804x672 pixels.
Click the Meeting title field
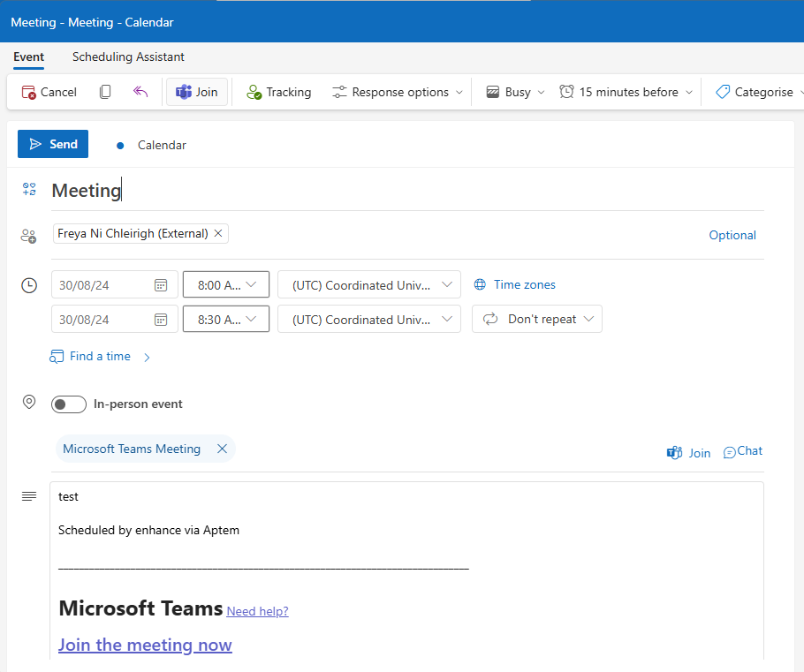click(407, 191)
